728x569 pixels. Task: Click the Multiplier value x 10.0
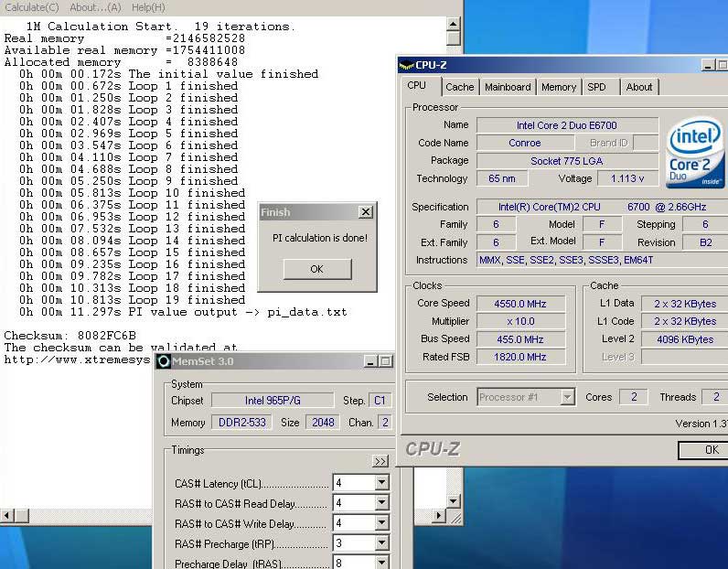(520, 321)
